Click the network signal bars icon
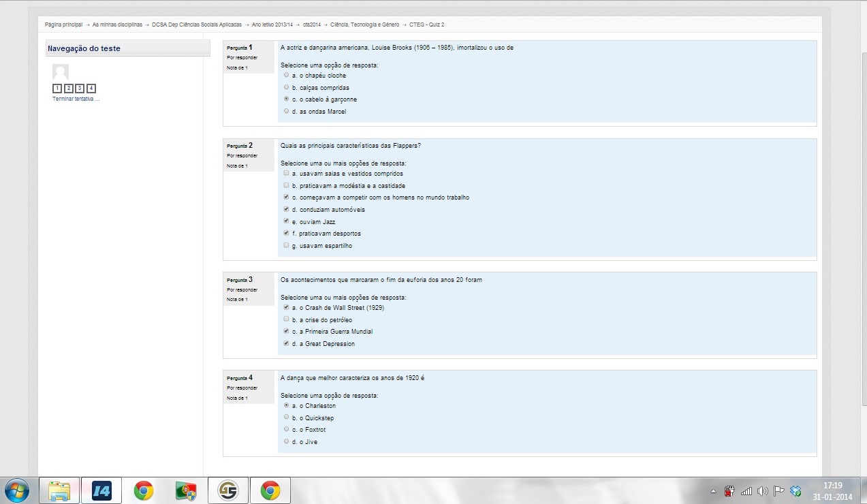This screenshot has width=867, height=504. coord(746,491)
